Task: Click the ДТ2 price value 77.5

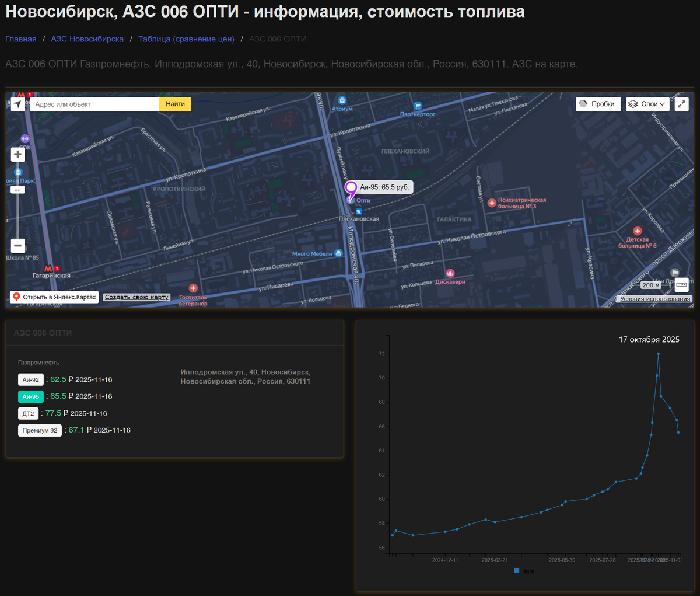Action: click(53, 413)
